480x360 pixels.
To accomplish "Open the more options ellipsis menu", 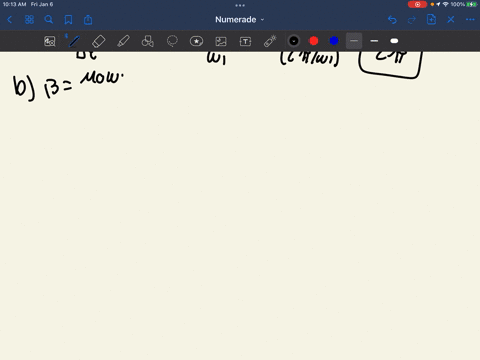I will coord(470,20).
